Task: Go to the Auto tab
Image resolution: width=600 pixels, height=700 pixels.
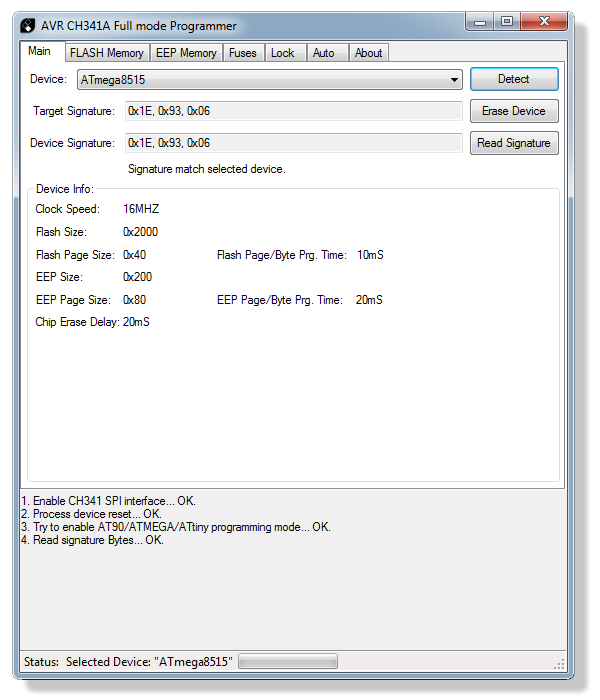Action: point(327,53)
